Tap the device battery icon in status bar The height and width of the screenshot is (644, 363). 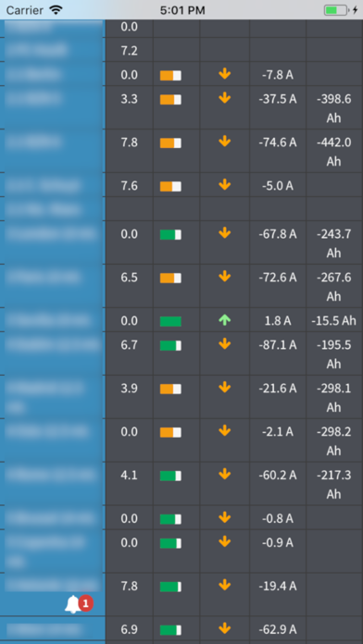(335, 10)
